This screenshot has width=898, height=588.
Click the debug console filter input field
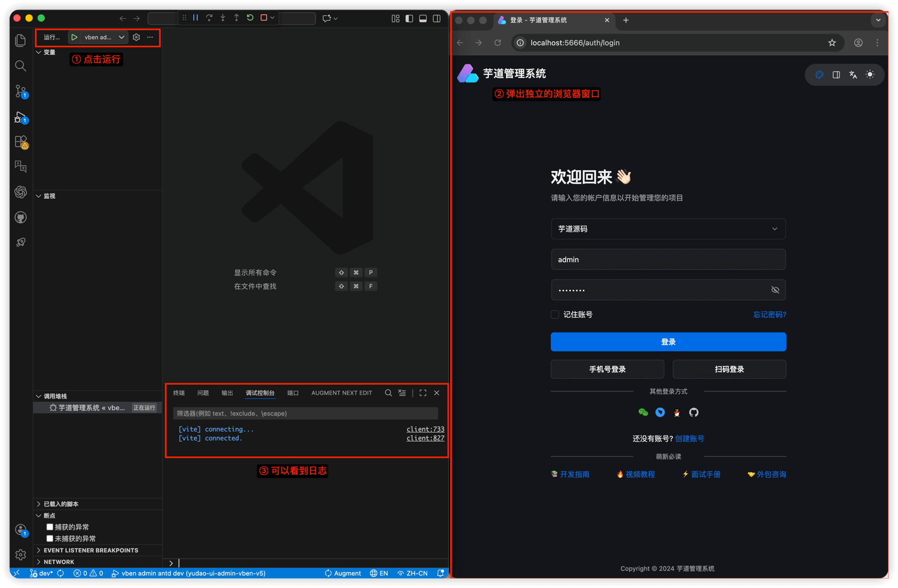(x=305, y=413)
